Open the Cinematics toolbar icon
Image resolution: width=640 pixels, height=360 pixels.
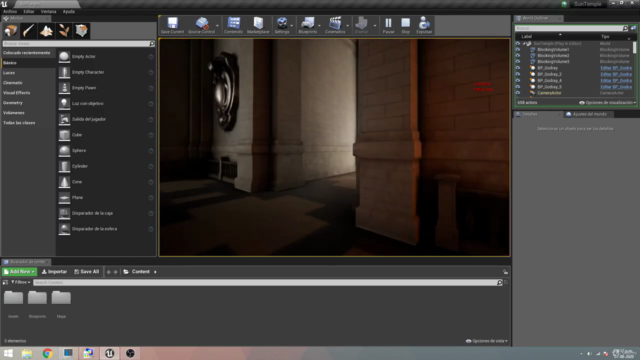point(335,25)
